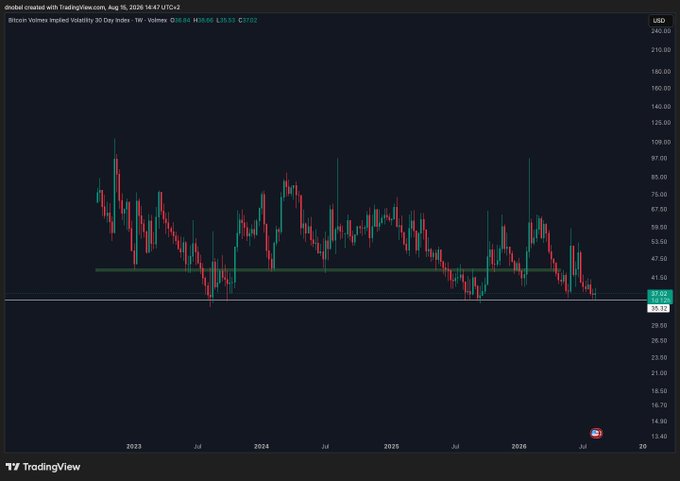Select the white horizontal line at 35.32
680x481 pixels.
325,300
